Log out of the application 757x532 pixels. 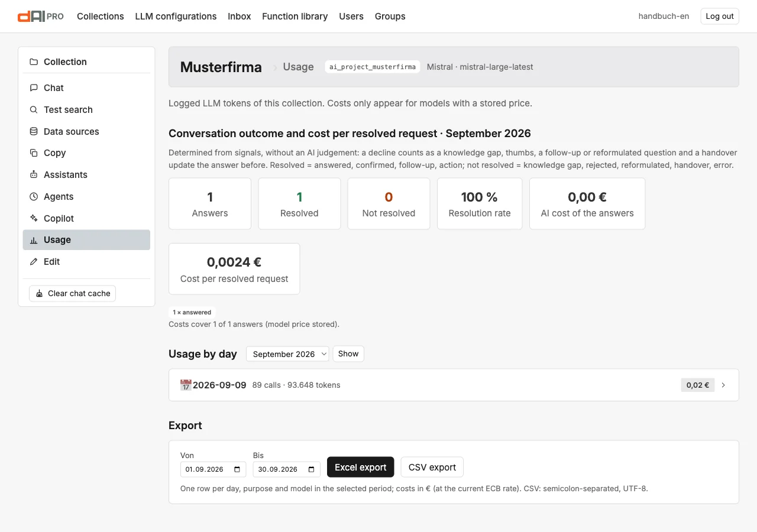pyautogui.click(x=720, y=17)
